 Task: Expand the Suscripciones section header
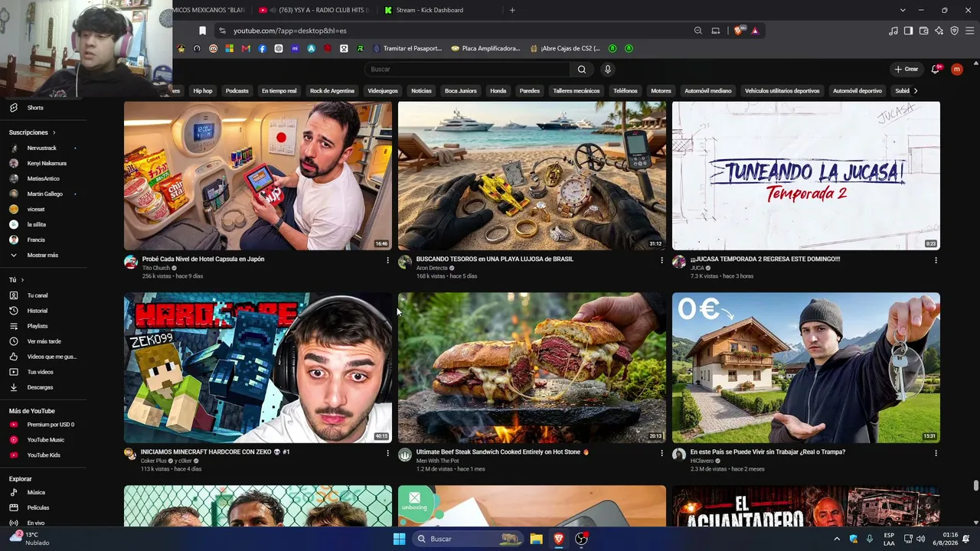32,132
